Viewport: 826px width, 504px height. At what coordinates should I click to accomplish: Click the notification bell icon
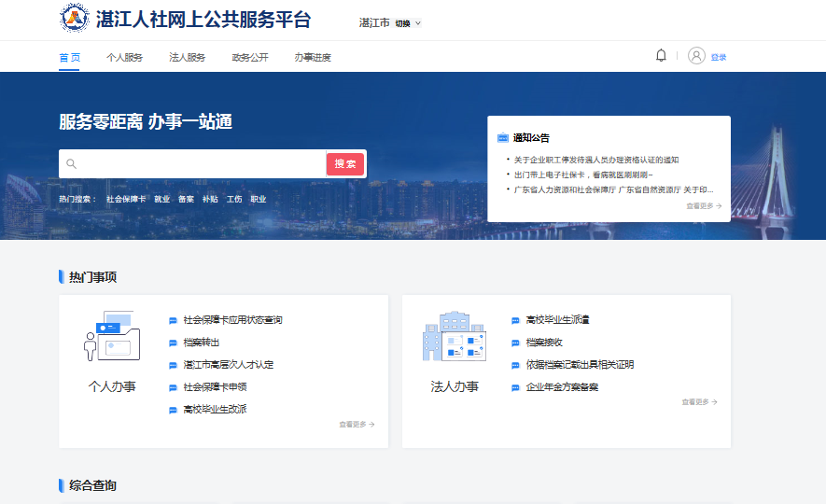click(661, 56)
